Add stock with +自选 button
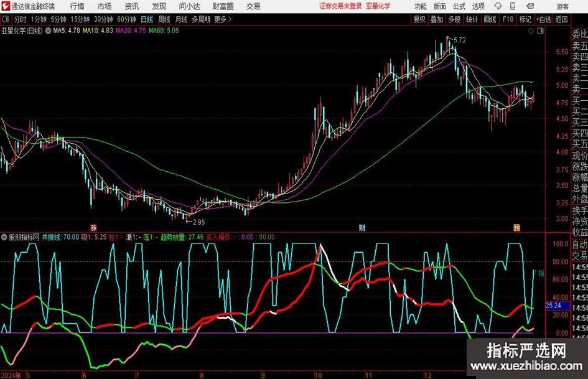 click(543, 19)
